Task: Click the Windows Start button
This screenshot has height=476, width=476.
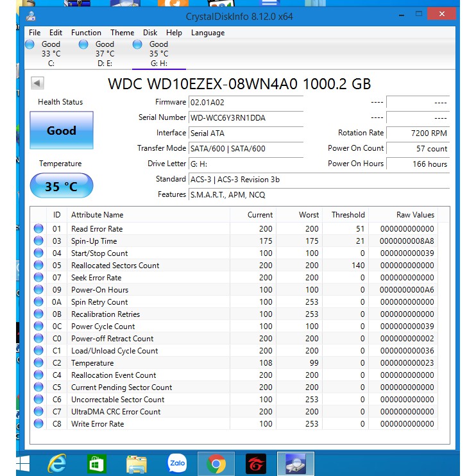Action: pyautogui.click(x=23, y=464)
